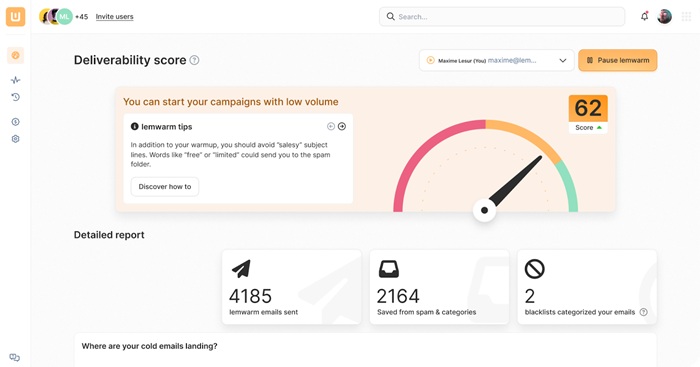Viewport: 700px width, 367px height.
Task: Open the user profile avatar
Action: 665,17
